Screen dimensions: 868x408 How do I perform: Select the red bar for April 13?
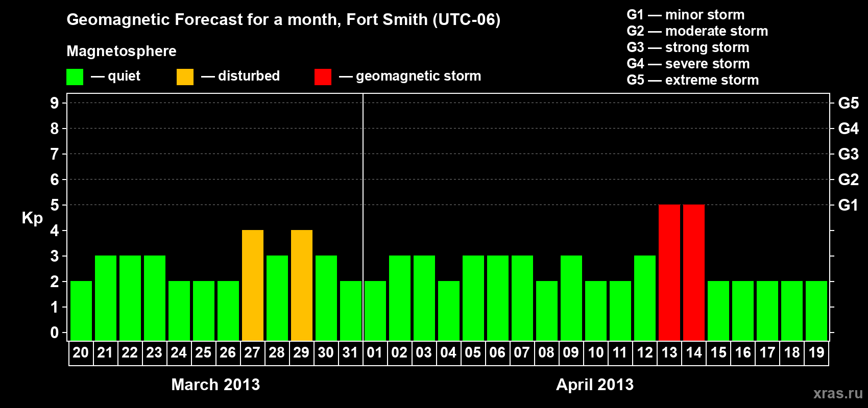tap(669, 272)
